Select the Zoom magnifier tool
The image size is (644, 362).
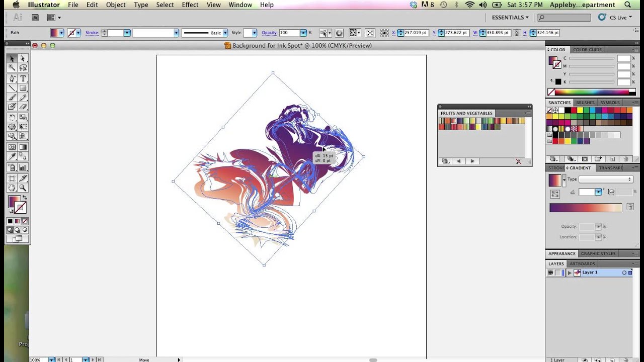pos(23,188)
